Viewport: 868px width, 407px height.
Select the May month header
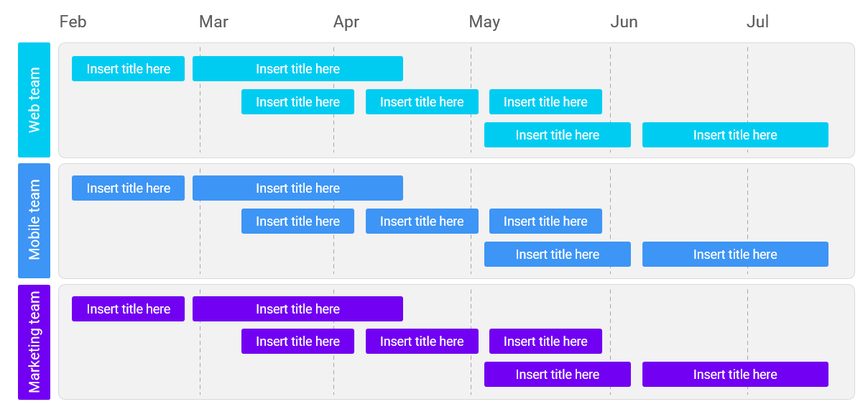point(484,22)
